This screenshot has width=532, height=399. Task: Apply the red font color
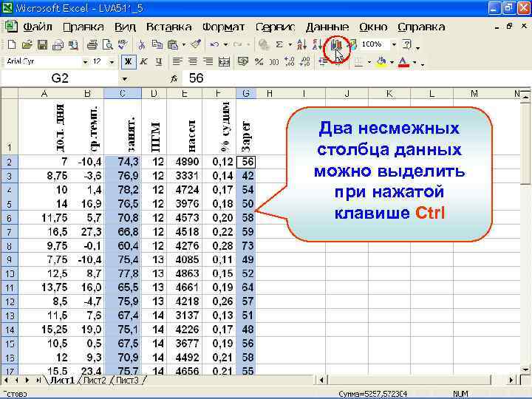pos(403,62)
